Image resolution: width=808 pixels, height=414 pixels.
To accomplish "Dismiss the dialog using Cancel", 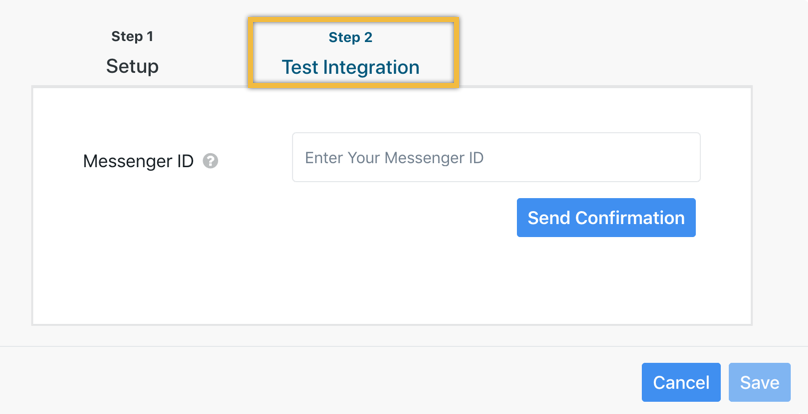I will point(681,382).
